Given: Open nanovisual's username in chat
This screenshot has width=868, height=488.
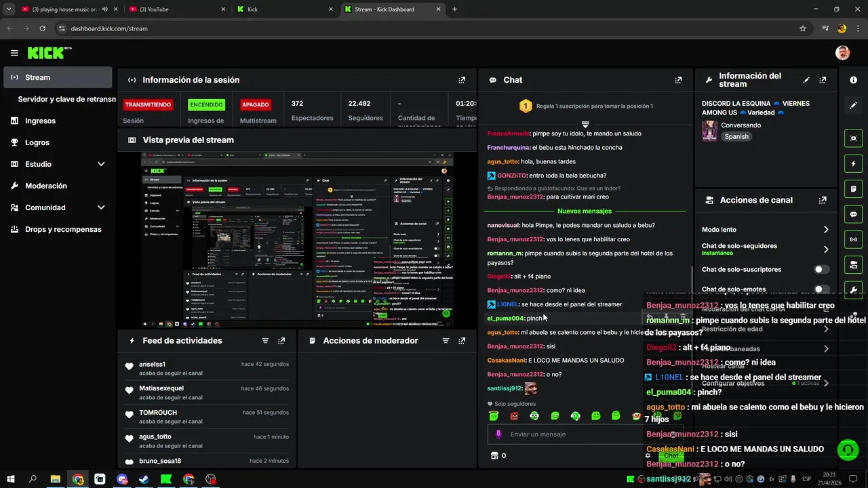Looking at the screenshot, I should pyautogui.click(x=503, y=225).
